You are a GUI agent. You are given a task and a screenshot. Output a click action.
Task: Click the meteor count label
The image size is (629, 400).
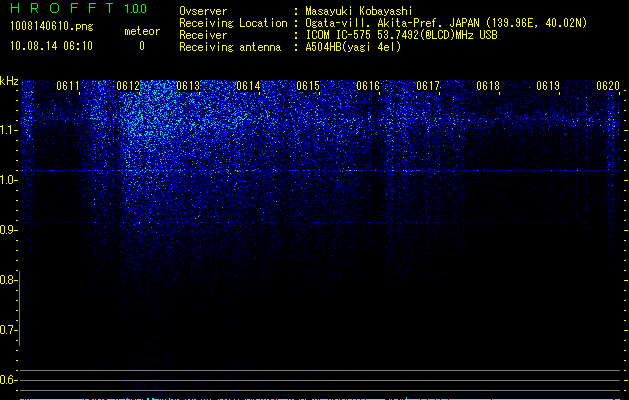tap(142, 31)
